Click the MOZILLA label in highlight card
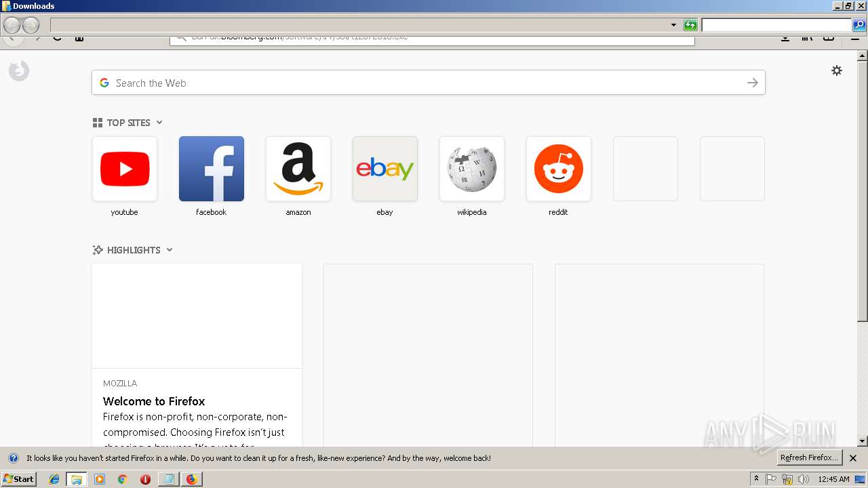Viewport: 868px width, 488px height. click(120, 384)
